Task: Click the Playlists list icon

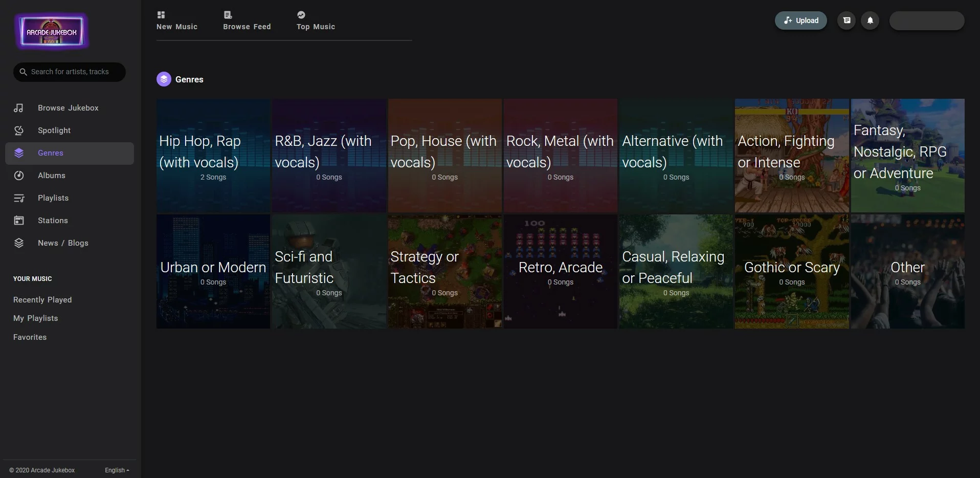Action: pos(19,198)
